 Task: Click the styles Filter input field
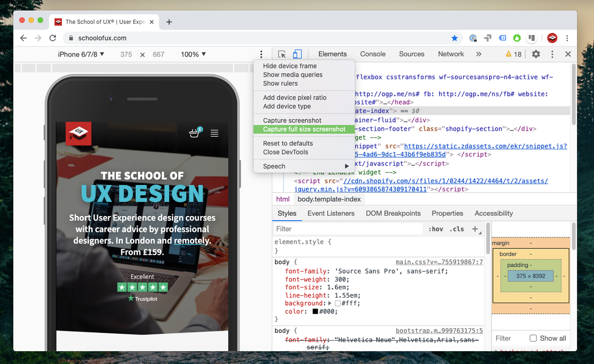coord(348,229)
